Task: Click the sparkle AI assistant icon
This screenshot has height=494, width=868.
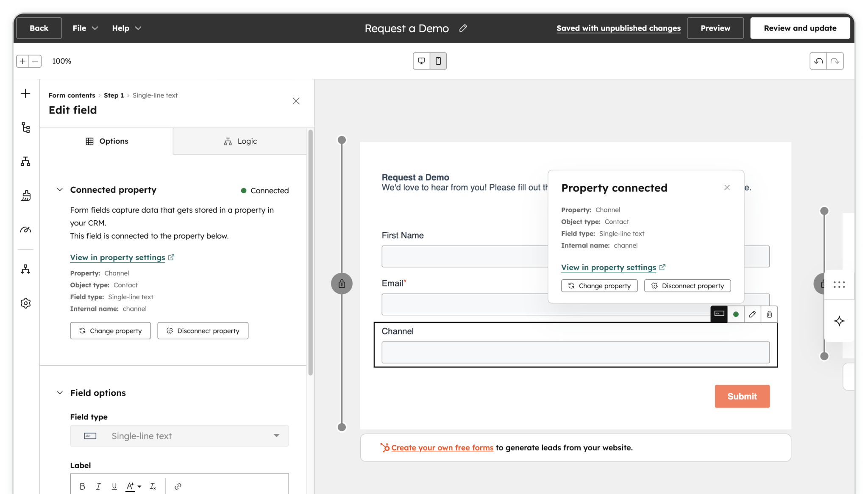Action: pyautogui.click(x=839, y=321)
